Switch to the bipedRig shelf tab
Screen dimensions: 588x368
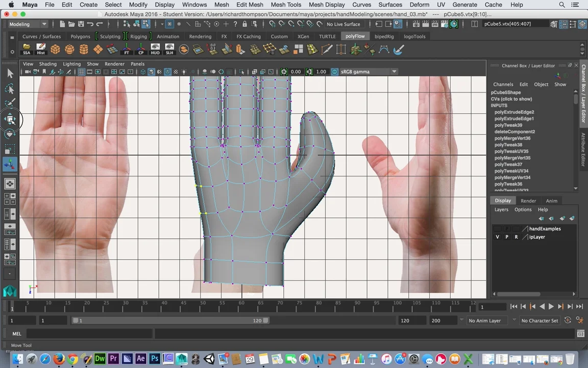(x=384, y=36)
